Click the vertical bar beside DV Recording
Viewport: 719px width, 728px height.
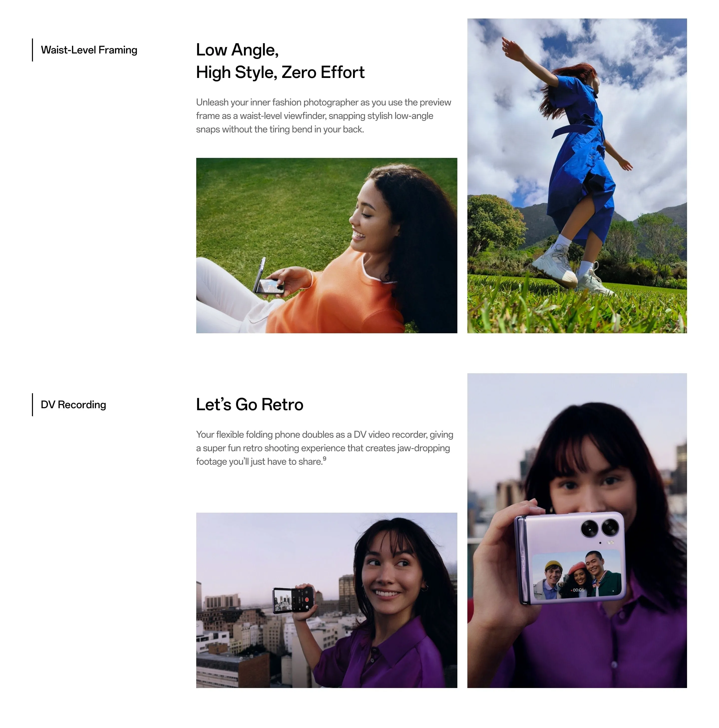tap(32, 405)
